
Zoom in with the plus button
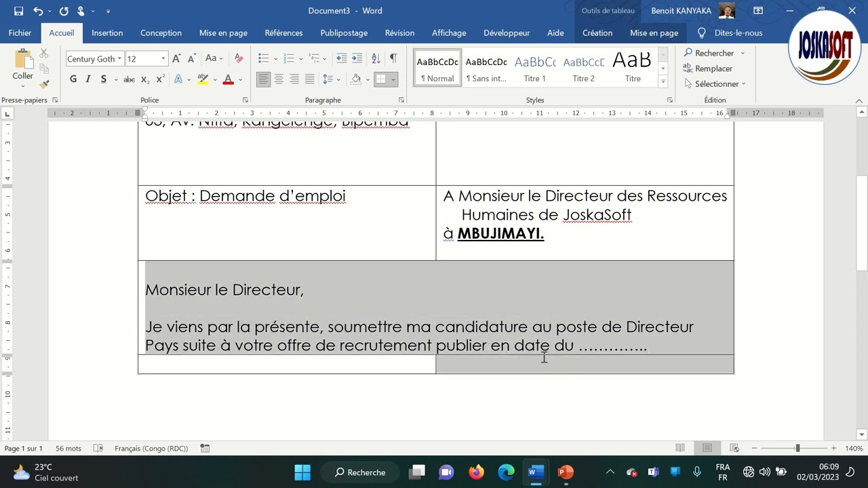[x=833, y=448]
